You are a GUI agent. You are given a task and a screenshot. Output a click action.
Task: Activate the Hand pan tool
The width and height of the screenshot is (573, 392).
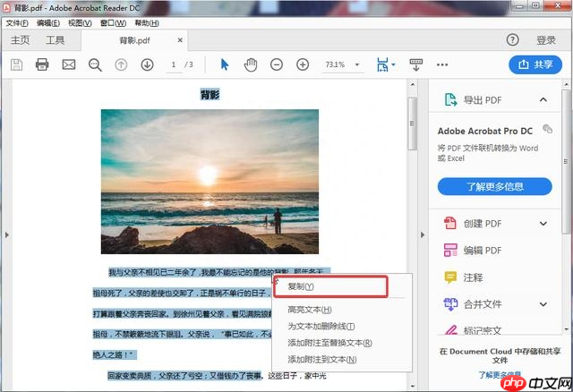(251, 64)
